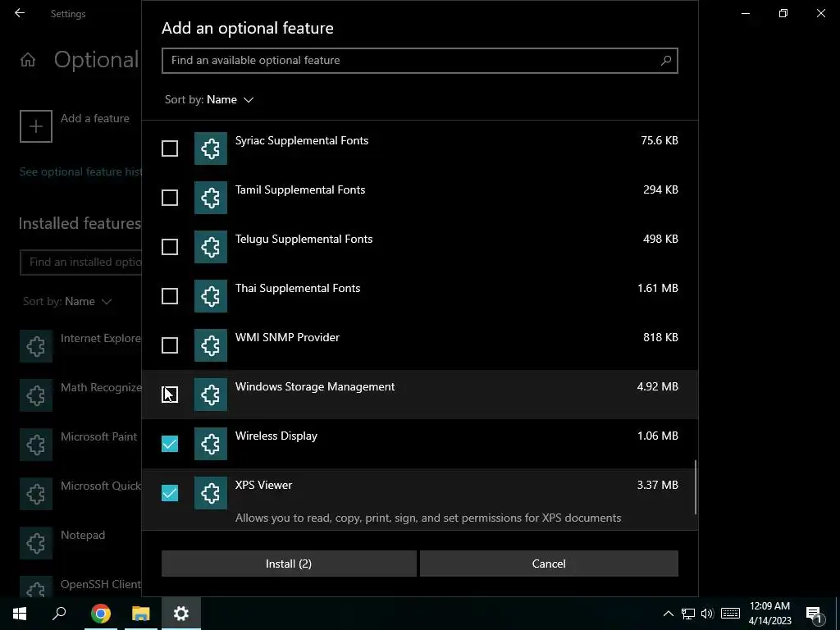This screenshot has width=840, height=630.
Task: Click the Settings home icon
Action: click(x=28, y=60)
